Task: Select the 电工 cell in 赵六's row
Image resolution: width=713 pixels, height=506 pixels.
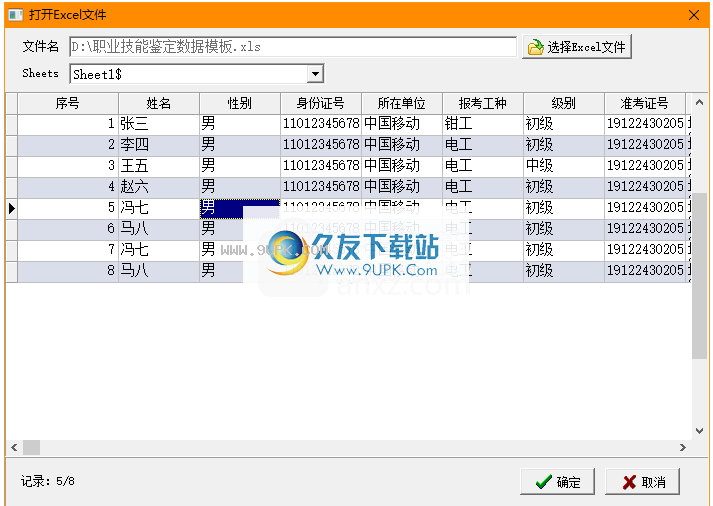Action: pos(482,187)
